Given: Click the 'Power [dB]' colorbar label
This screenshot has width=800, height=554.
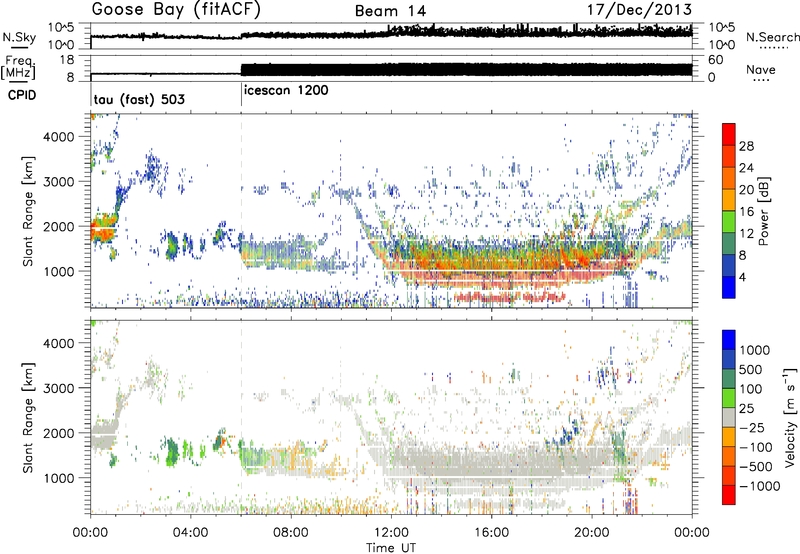Looking at the screenshot, I should pyautogui.click(x=764, y=211).
